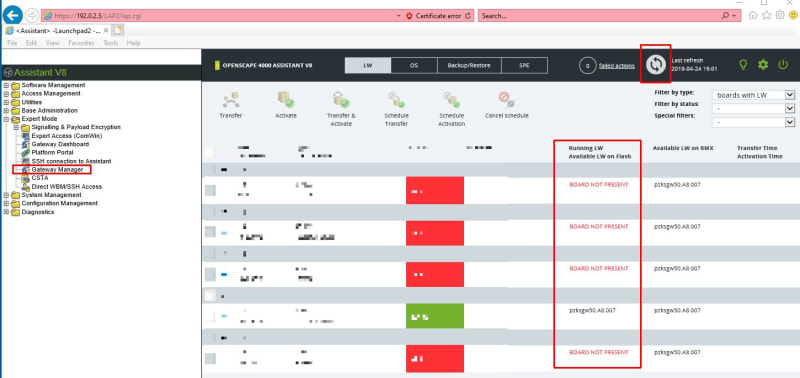Screen dimensions: 800x378
Task: Expand the Utilities folder
Action: click(6, 102)
